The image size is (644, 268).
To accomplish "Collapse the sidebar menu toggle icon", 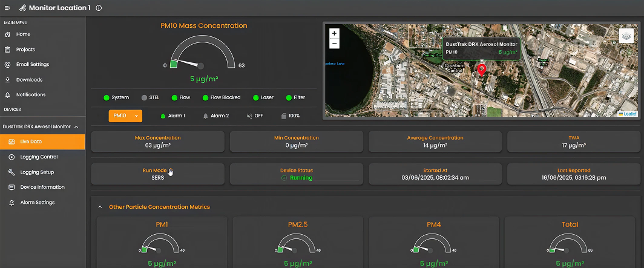I will (x=7, y=8).
